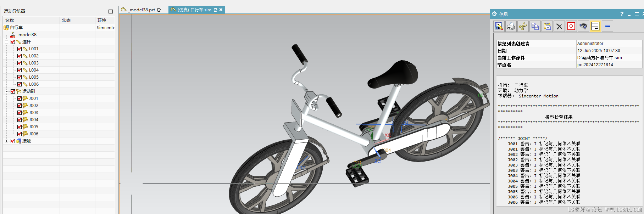Select the L002 link row
The height and width of the screenshot is (214, 644).
(59, 56)
